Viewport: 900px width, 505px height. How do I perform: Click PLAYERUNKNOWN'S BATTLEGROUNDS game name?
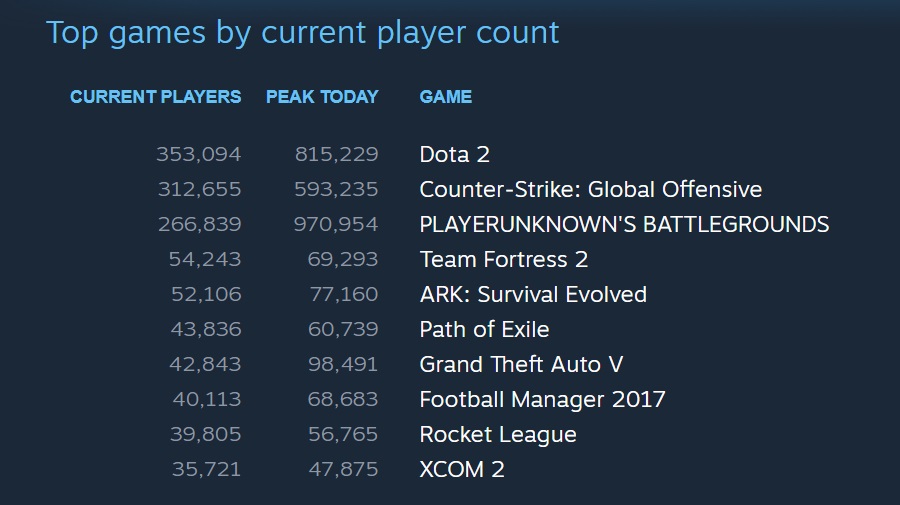click(x=624, y=224)
